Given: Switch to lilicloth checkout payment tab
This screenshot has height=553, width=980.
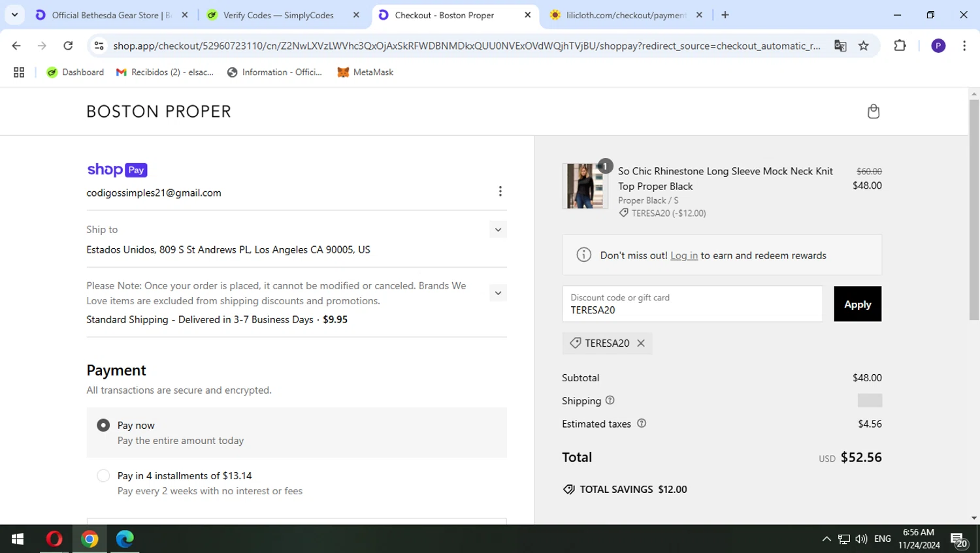Looking at the screenshot, I should [x=625, y=15].
